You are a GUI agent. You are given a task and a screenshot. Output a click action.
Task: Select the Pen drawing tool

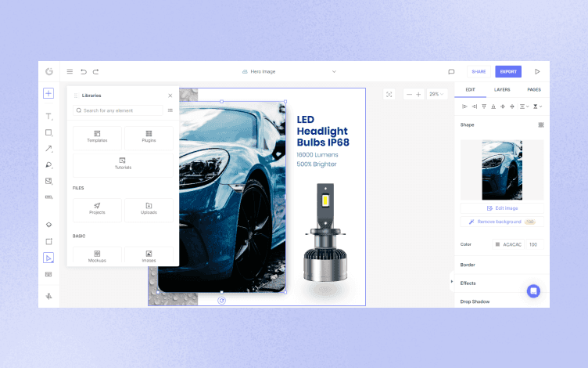click(x=48, y=165)
